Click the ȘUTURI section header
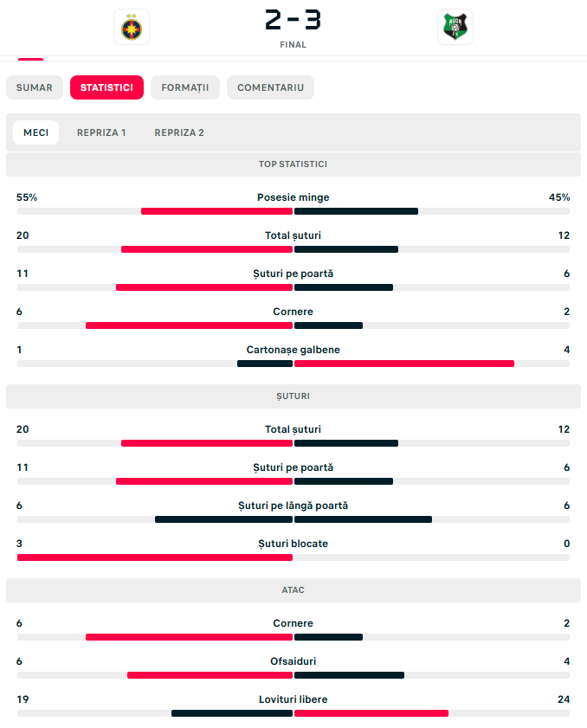The width and height of the screenshot is (587, 728). 293,396
